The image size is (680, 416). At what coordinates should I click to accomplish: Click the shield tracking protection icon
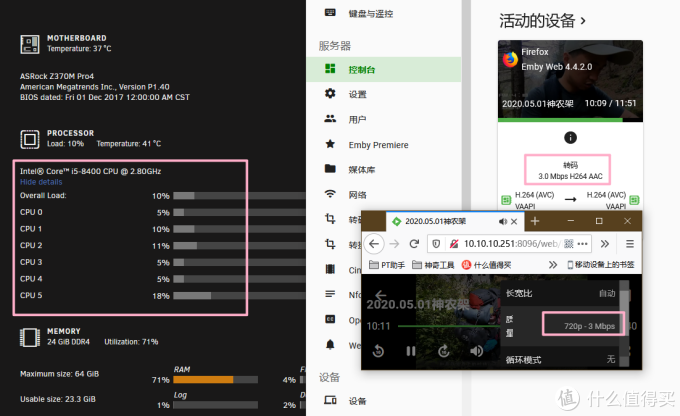point(436,244)
